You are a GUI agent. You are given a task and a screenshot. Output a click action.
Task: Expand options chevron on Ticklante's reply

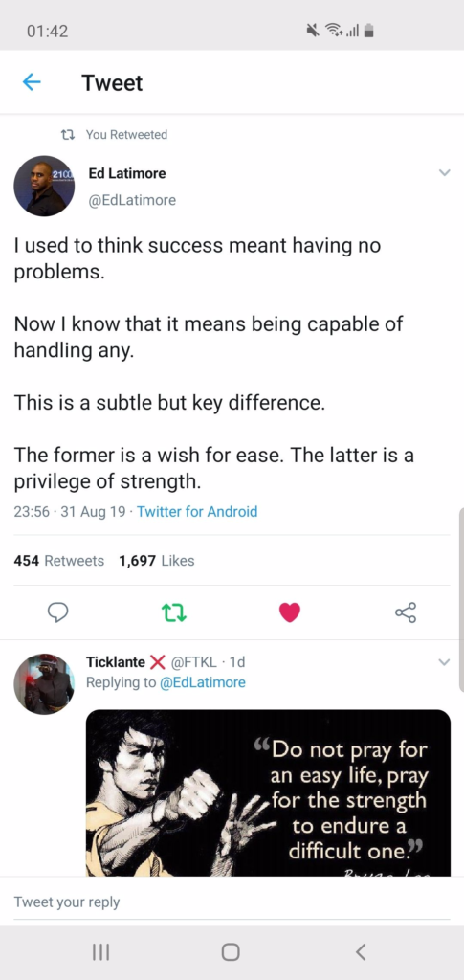pyautogui.click(x=444, y=662)
